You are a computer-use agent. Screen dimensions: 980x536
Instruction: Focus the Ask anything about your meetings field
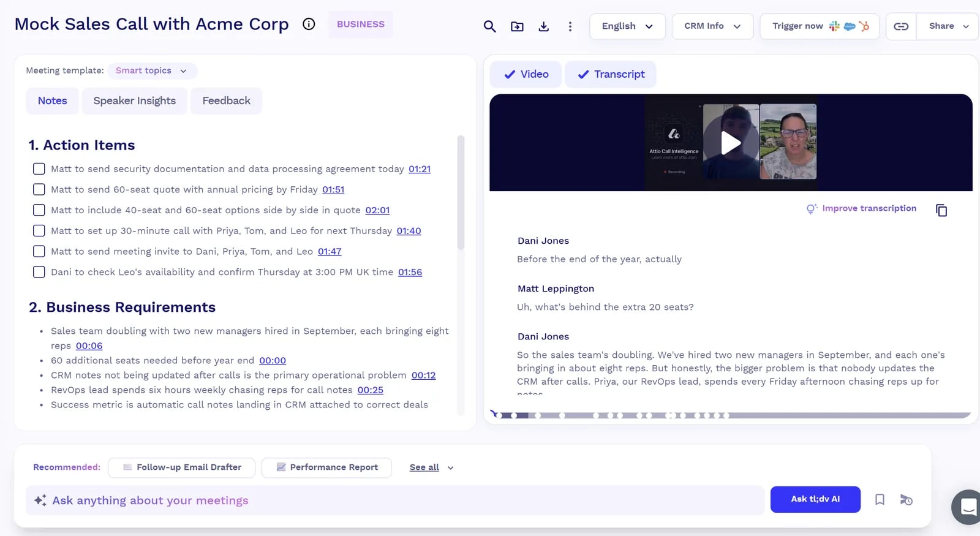click(395, 500)
